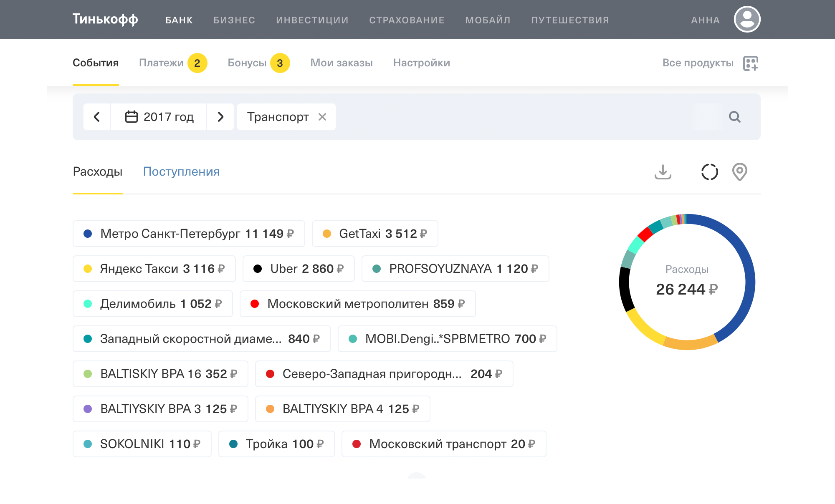
Task: Click the Tinkoff logo
Action: point(105,19)
